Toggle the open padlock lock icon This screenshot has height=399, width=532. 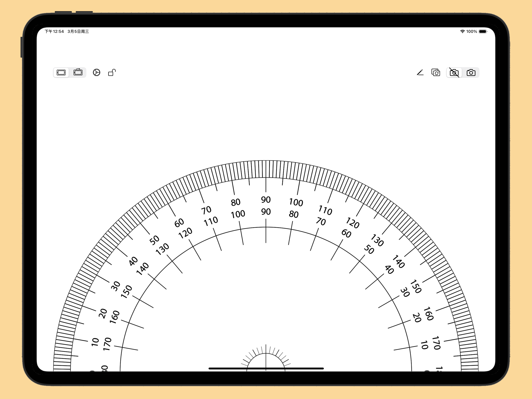pyautogui.click(x=112, y=72)
